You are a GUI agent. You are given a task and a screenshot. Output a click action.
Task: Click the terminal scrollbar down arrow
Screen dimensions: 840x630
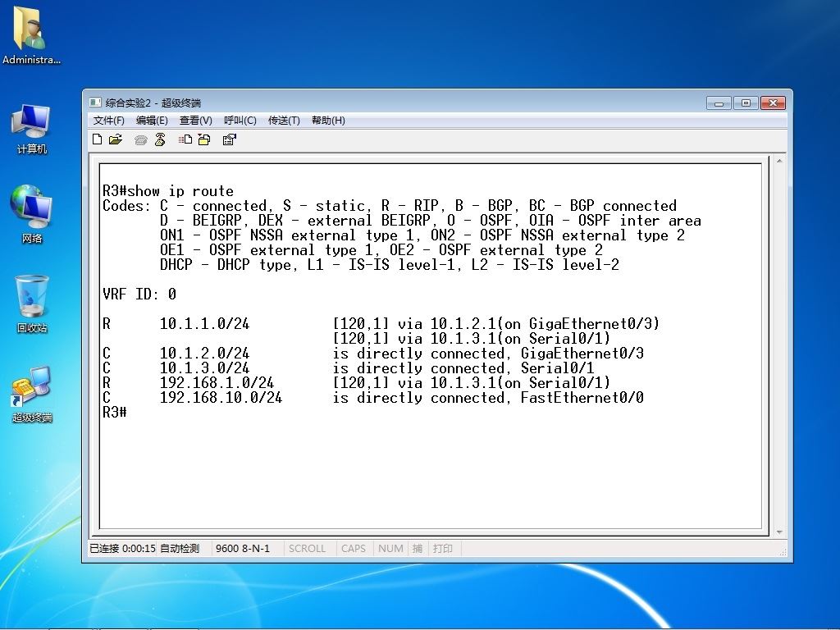point(779,532)
